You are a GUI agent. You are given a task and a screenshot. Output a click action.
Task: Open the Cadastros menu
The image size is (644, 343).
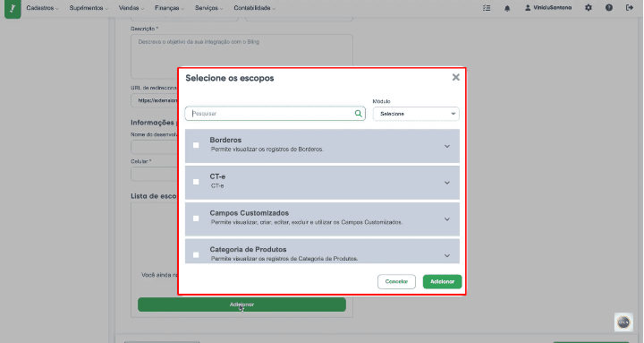tap(42, 8)
